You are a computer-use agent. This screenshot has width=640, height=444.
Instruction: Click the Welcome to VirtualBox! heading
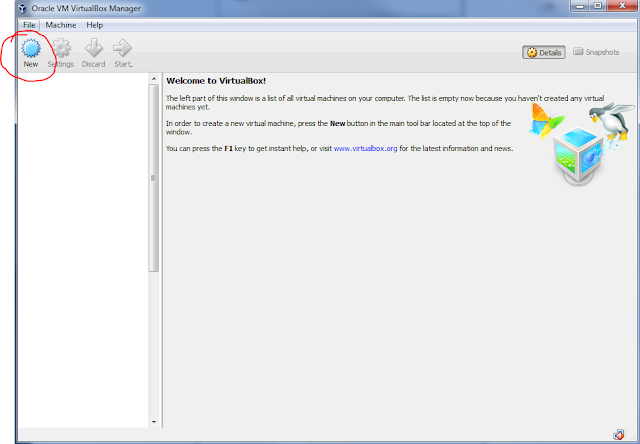(216, 81)
